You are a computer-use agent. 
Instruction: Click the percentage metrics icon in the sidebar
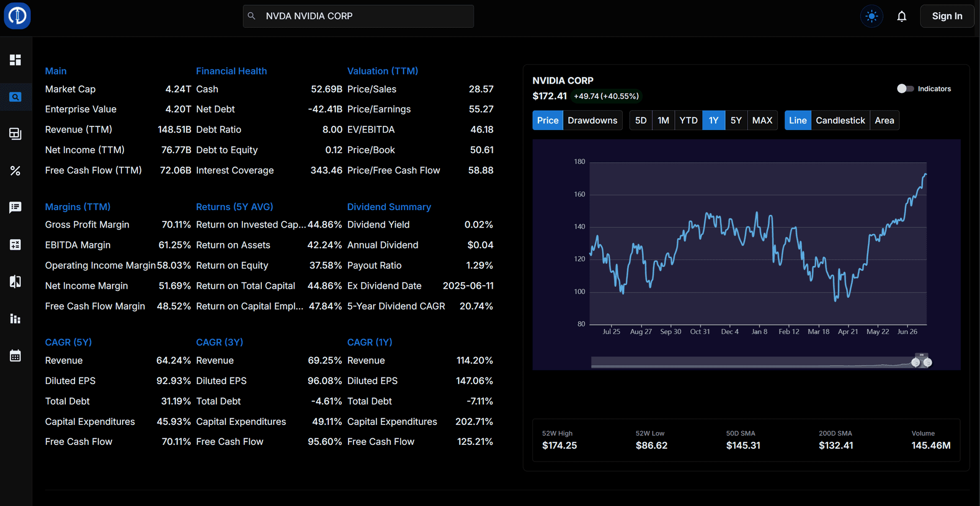(15, 171)
